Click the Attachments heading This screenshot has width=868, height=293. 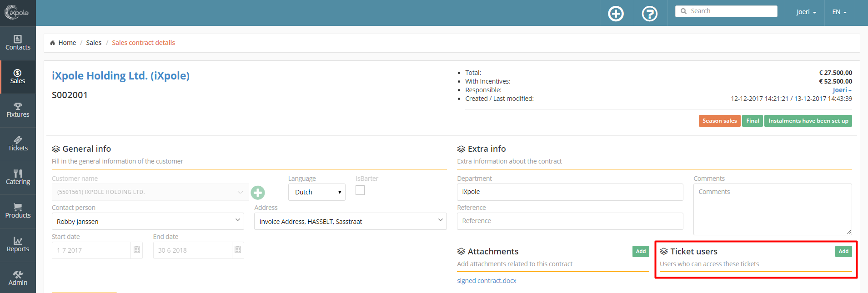(493, 252)
